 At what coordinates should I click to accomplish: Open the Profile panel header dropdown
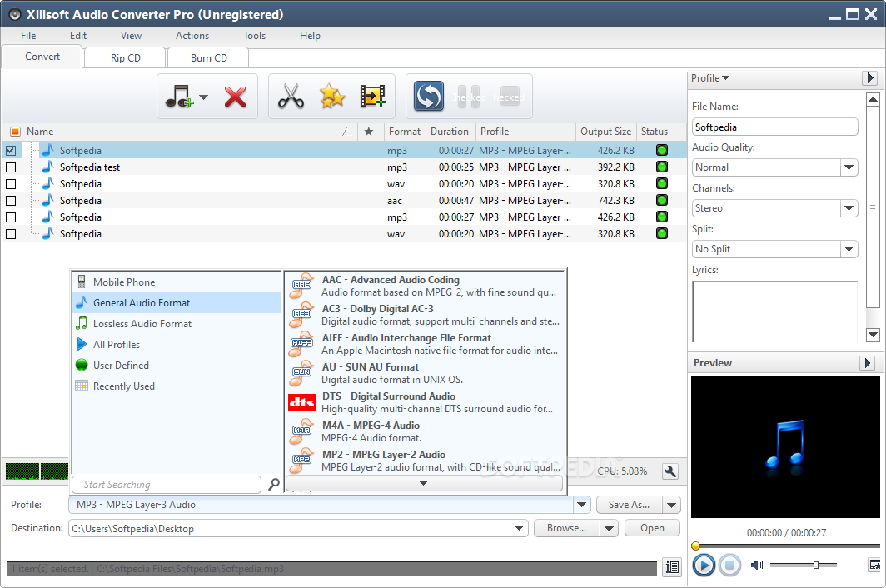pyautogui.click(x=710, y=78)
